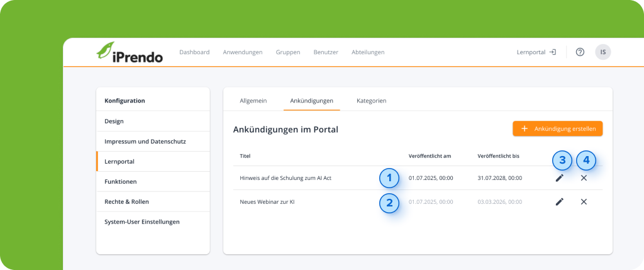Navigate to Gruppen in the top menu
This screenshot has height=270, width=644.
tap(288, 52)
